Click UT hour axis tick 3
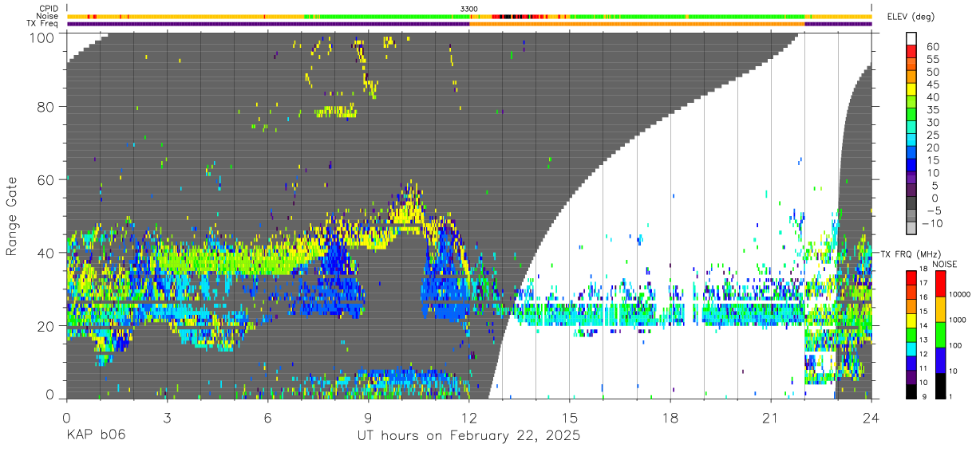 [167, 417]
